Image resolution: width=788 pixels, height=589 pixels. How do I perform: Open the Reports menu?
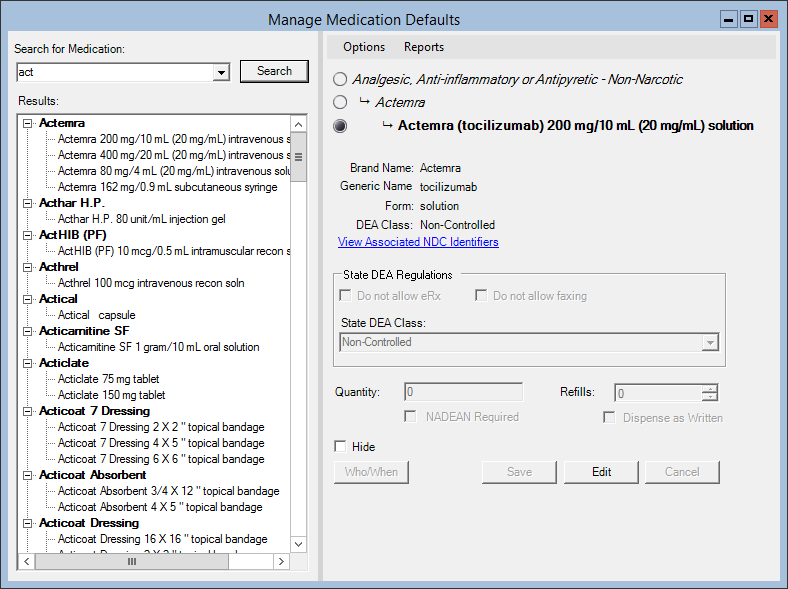pos(424,47)
